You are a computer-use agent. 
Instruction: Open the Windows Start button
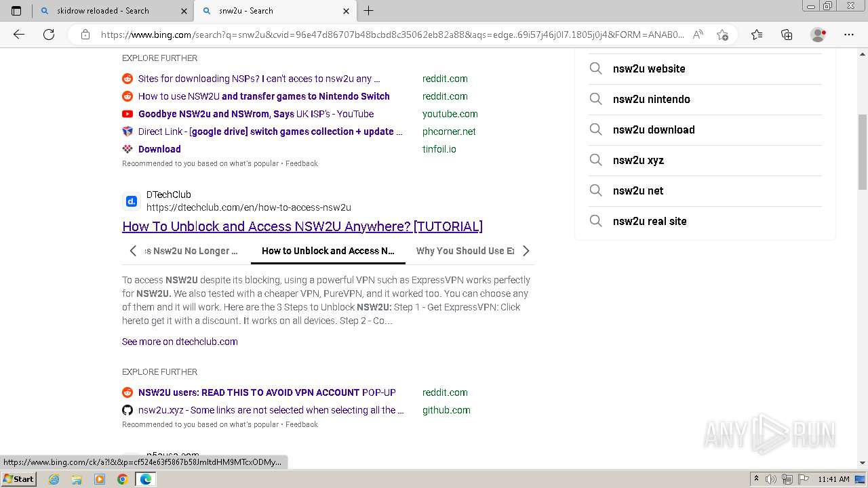click(x=18, y=479)
